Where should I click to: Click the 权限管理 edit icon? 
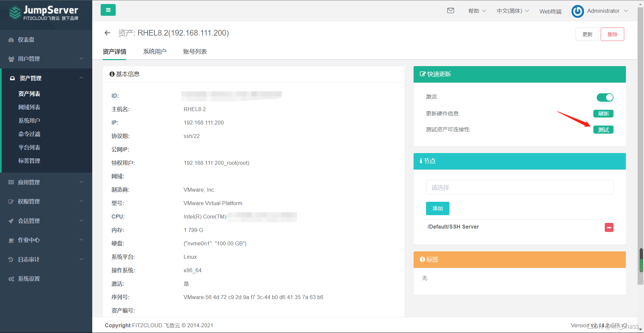pos(11,201)
